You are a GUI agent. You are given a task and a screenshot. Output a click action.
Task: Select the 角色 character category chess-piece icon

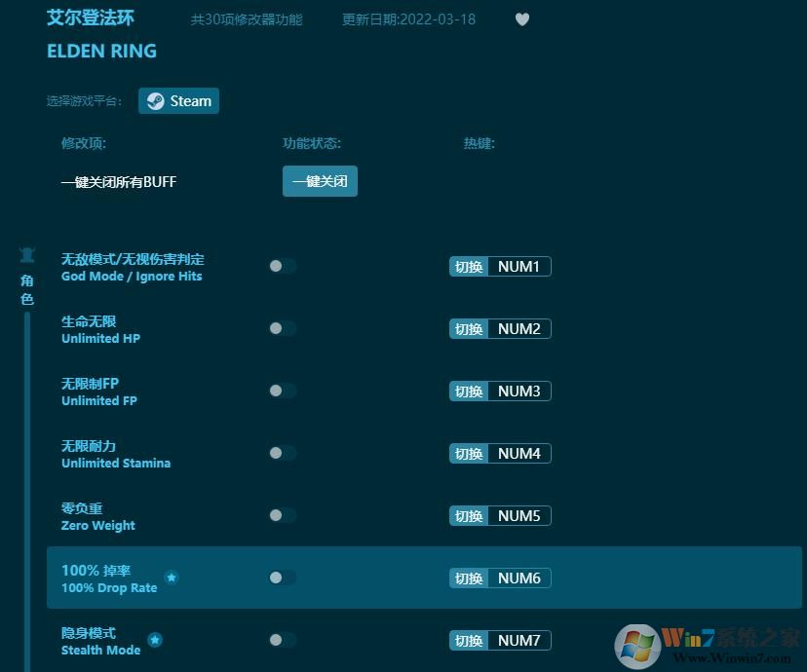click(26, 252)
